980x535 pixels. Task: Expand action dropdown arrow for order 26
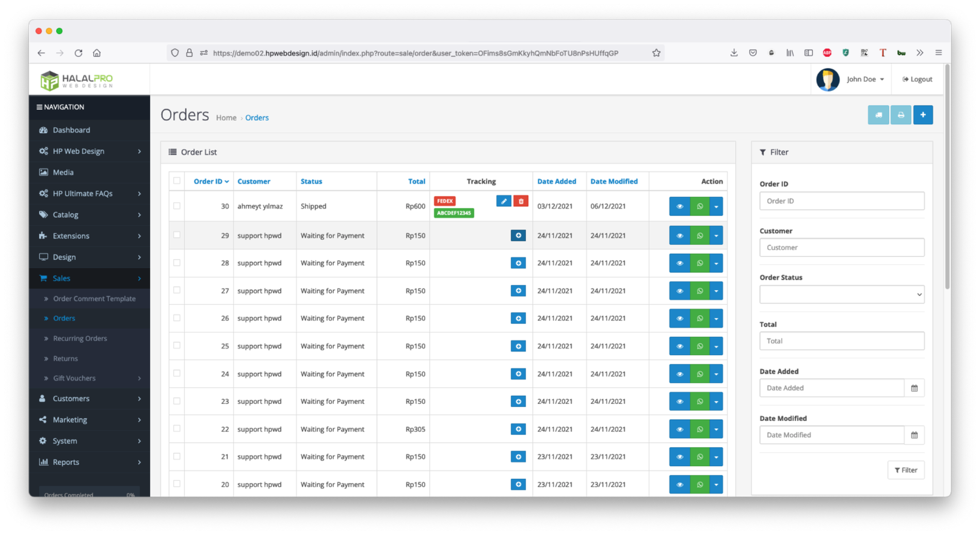tap(716, 319)
